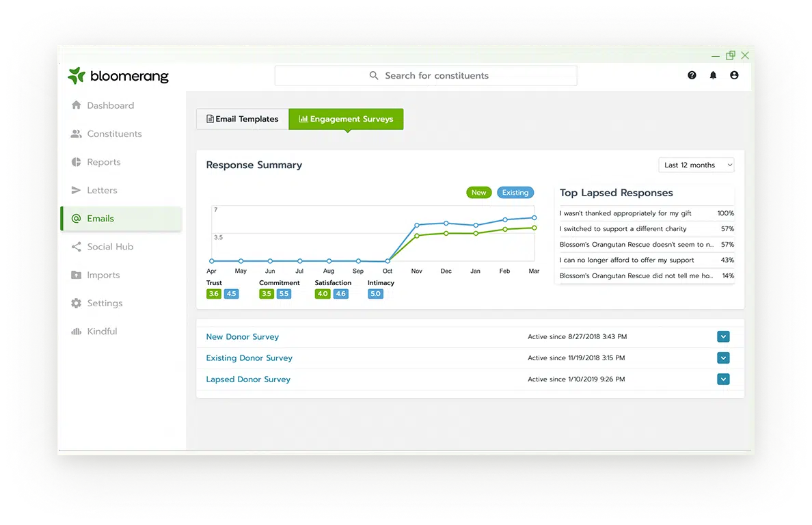
Task: Click the Commitment blue 5.5 score badge
Action: pyautogui.click(x=284, y=293)
